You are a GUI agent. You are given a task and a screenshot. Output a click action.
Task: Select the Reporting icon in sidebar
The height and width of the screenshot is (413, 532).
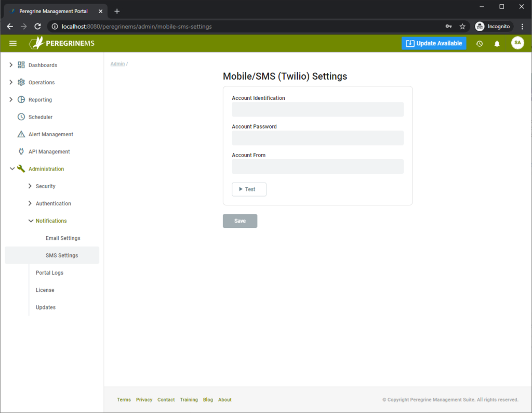pos(21,99)
